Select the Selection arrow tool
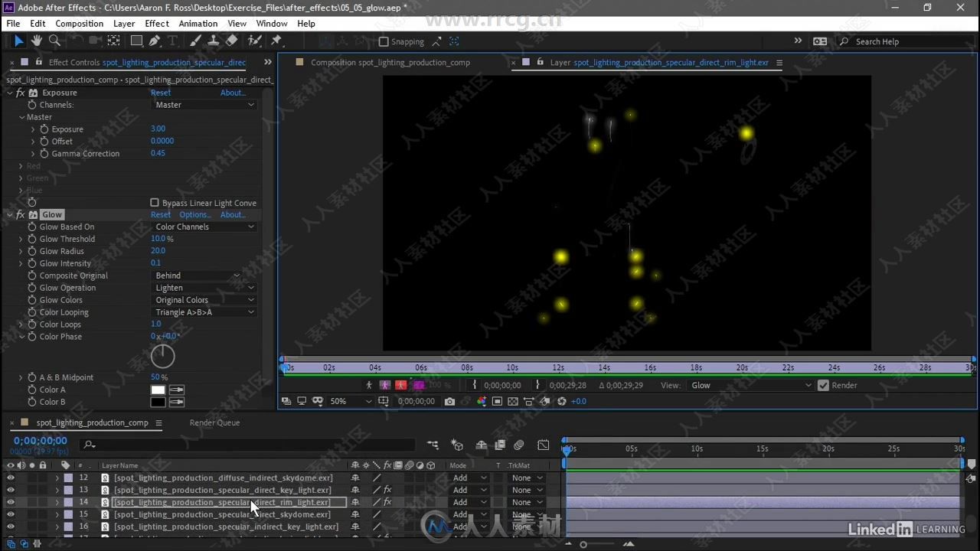 click(x=19, y=41)
